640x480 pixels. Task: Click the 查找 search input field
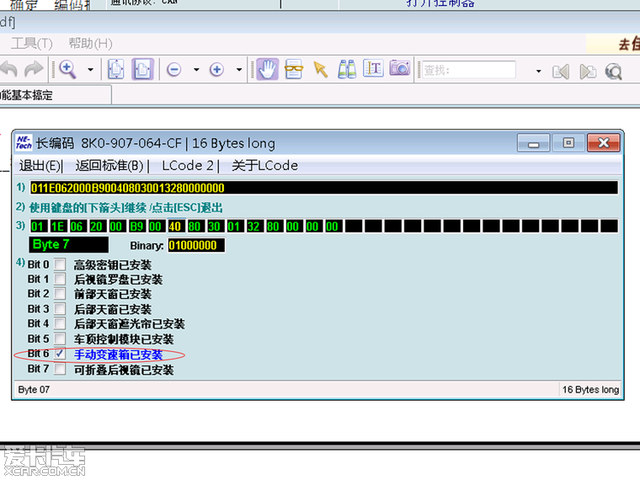click(470, 70)
